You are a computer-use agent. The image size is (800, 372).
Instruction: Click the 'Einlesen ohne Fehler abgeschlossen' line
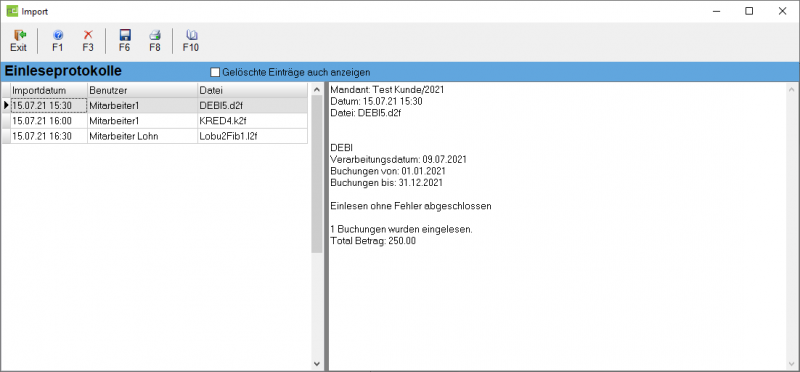[411, 206]
